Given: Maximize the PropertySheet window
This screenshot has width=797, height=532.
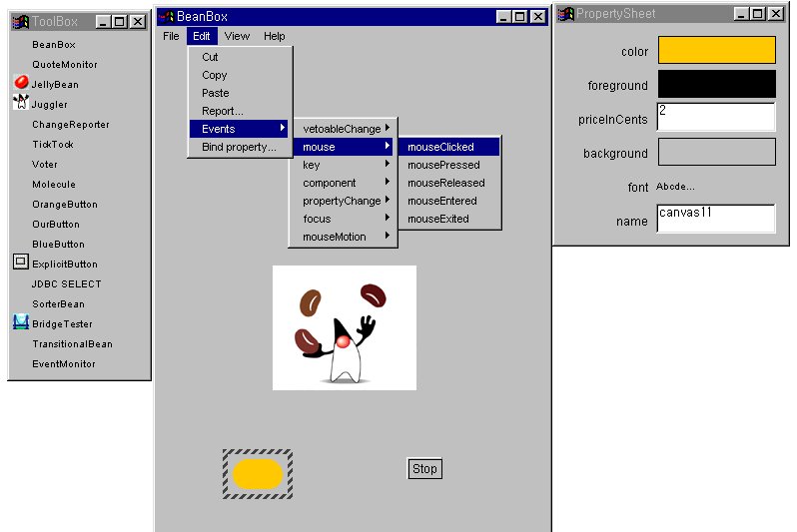Looking at the screenshot, I should (758, 14).
